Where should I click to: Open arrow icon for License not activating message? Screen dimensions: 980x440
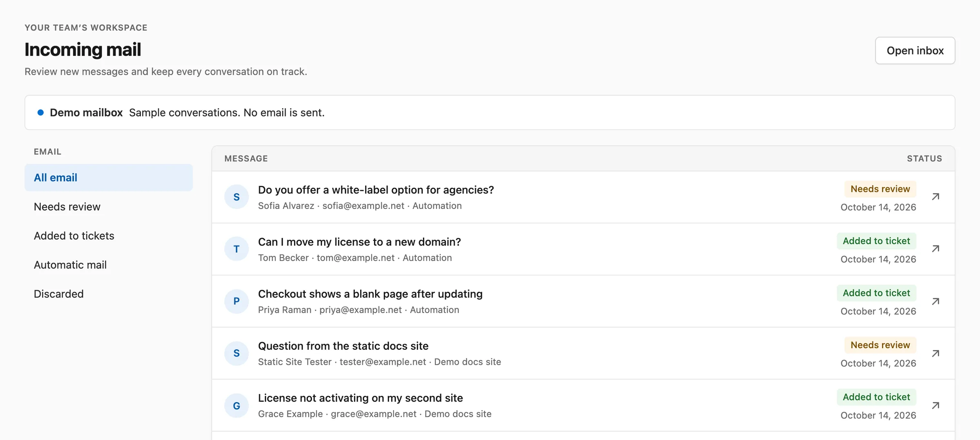[x=935, y=405]
